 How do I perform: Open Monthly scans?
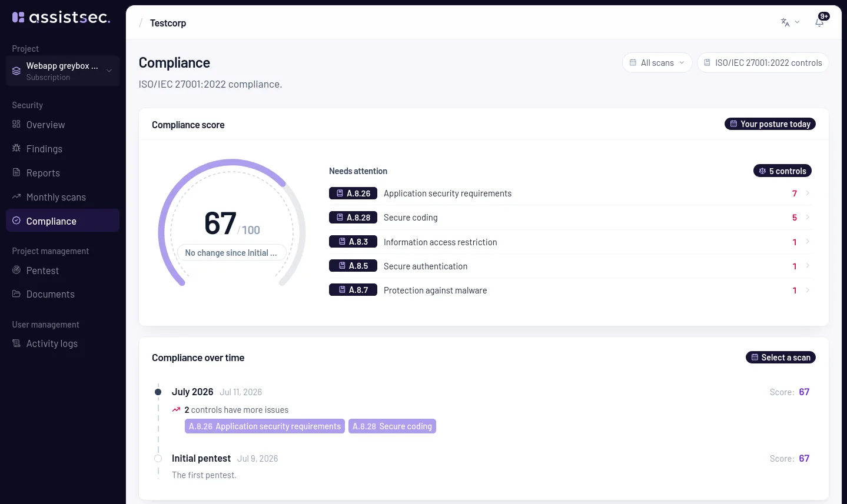[x=62, y=197]
